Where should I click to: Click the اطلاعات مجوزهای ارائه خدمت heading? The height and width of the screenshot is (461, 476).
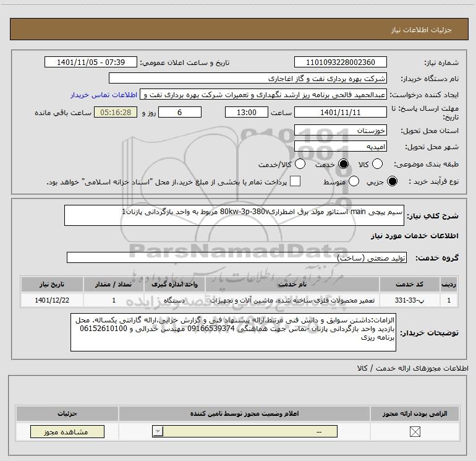[x=412, y=368]
